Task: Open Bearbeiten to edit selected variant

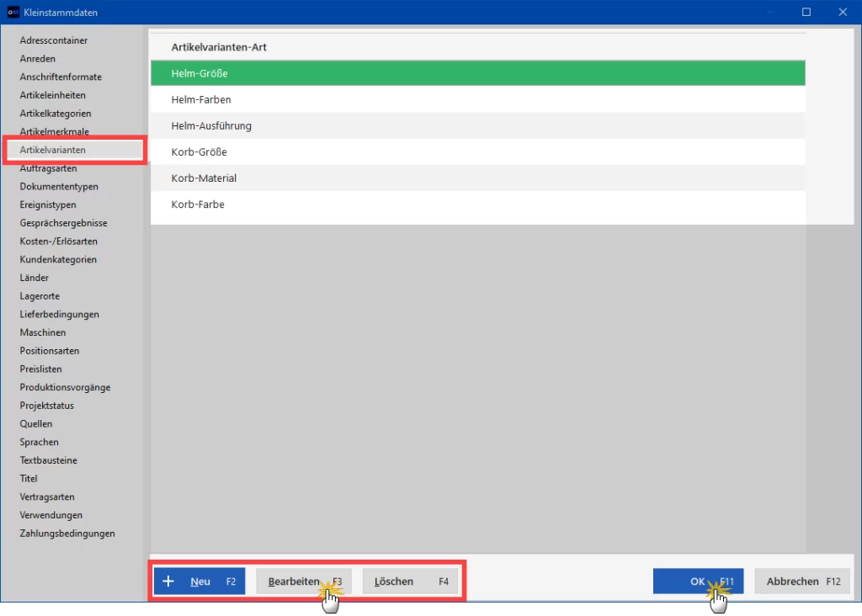Action: pos(303,581)
